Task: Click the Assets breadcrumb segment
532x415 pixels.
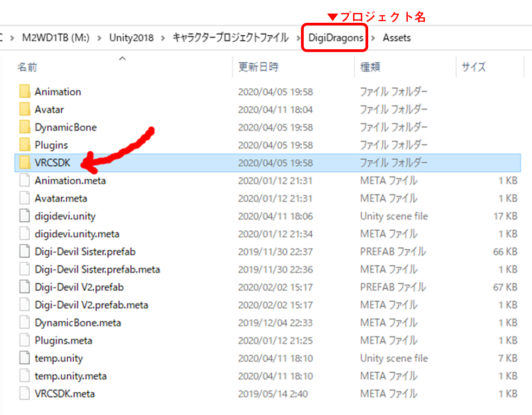Action: coord(396,37)
